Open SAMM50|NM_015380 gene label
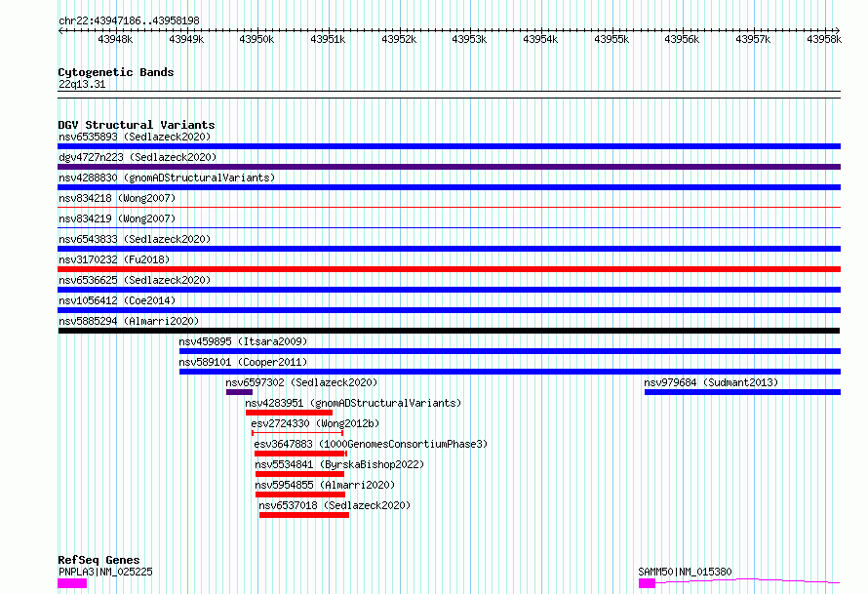This screenshot has height=594, width=868. (685, 572)
